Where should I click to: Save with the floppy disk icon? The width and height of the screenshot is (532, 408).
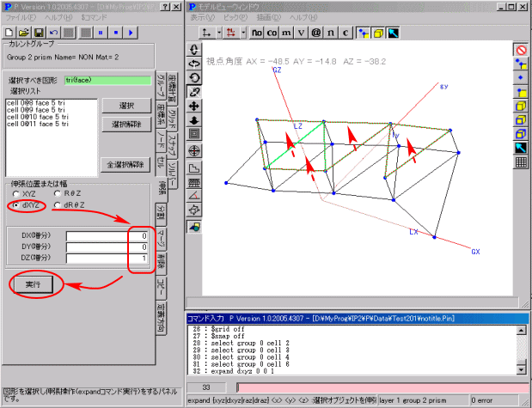[x=39, y=33]
